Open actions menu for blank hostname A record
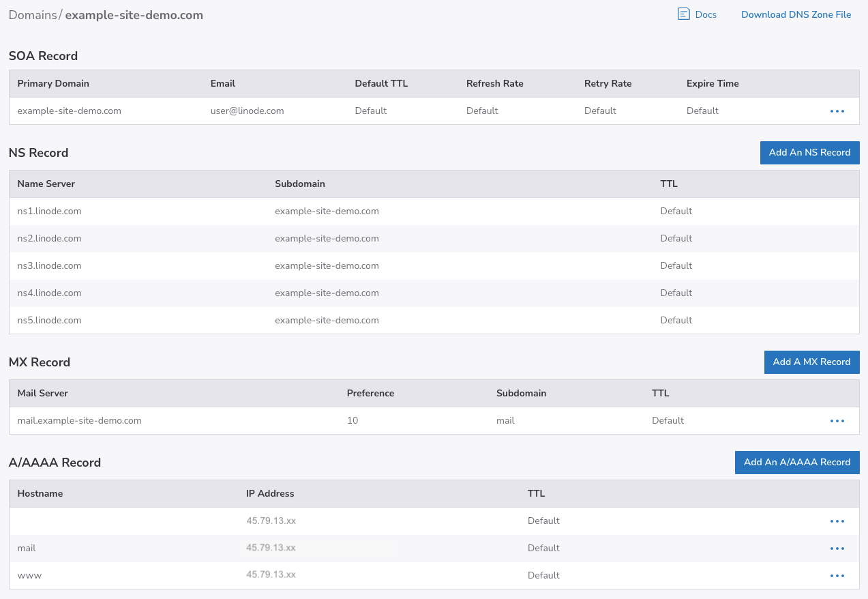This screenshot has height=599, width=868. (x=837, y=521)
